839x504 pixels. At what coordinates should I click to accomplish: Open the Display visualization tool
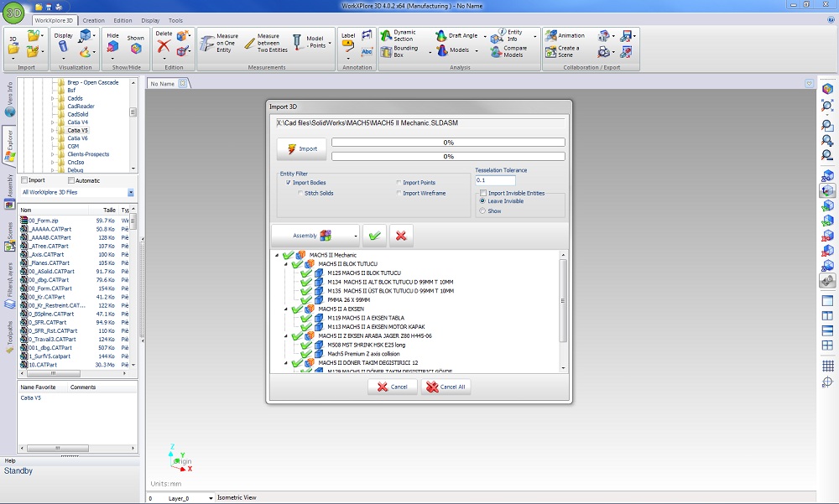63,44
